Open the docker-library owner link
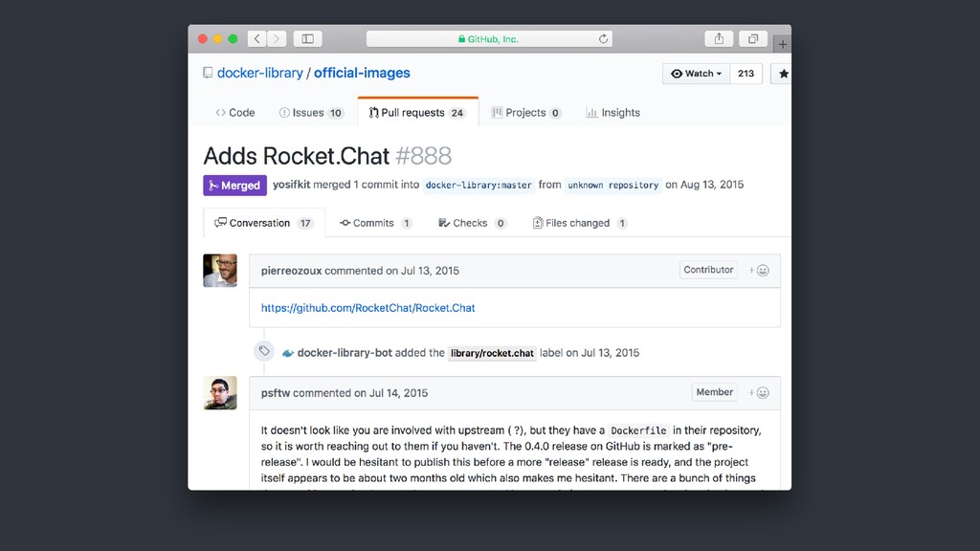The image size is (980, 551). point(260,73)
